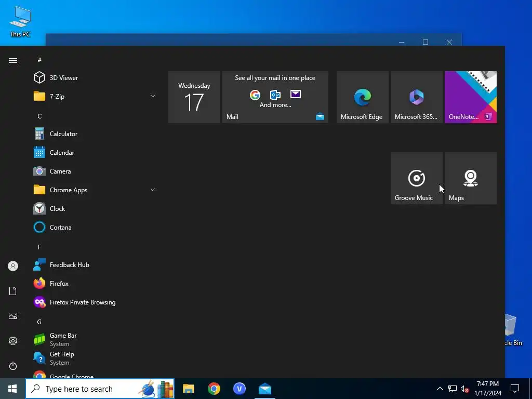Expand the Start menu hamburger navigation

13,60
